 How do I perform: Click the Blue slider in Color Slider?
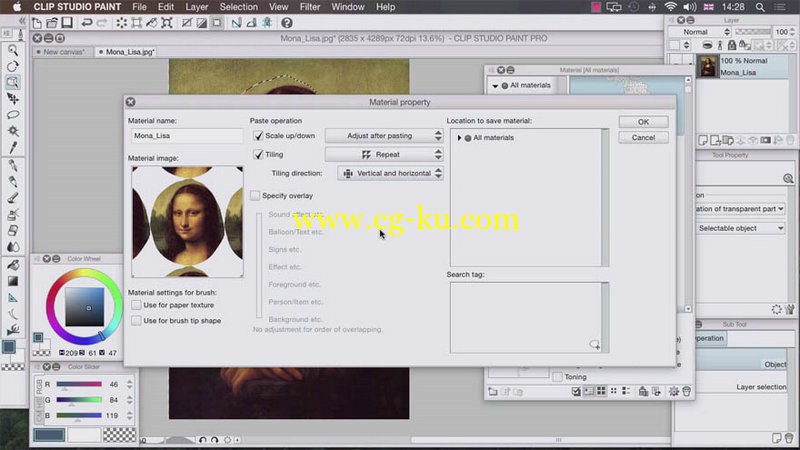[x=79, y=416]
